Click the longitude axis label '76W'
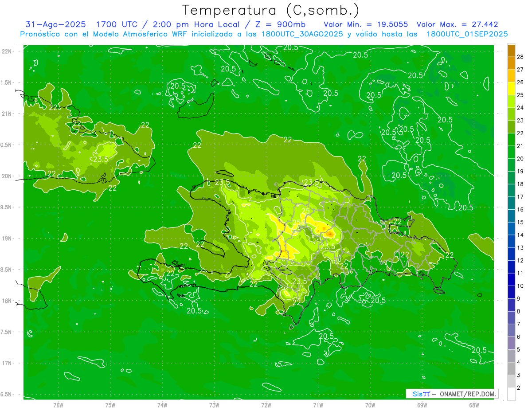Image resolution: width=532 pixels, height=411 pixels. [58, 405]
